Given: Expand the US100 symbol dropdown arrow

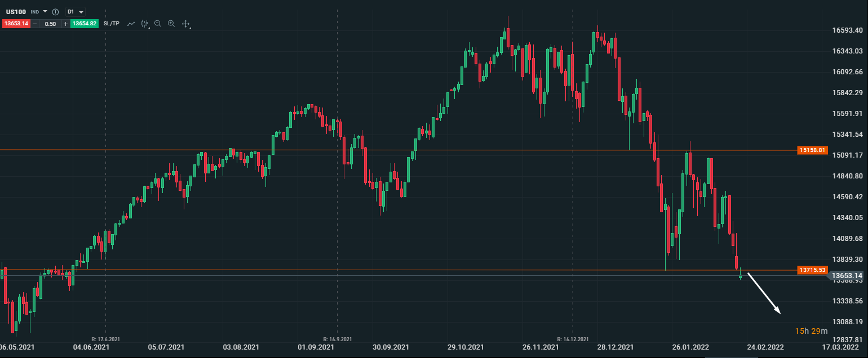Looking at the screenshot, I should coord(45,11).
